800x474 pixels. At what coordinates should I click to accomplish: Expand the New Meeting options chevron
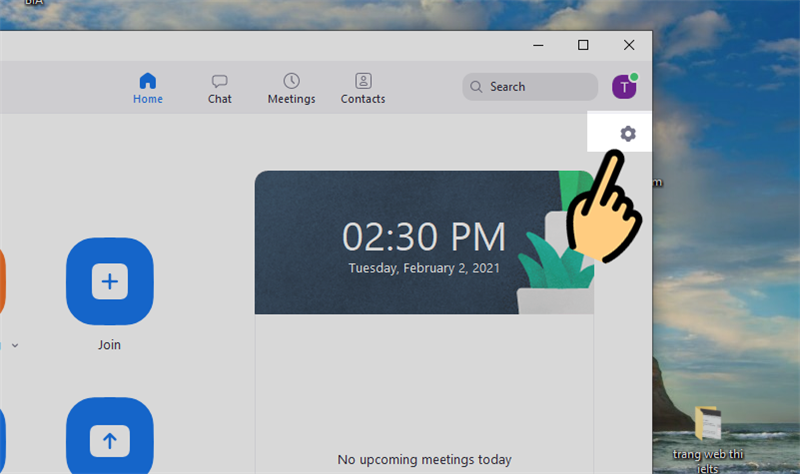(14, 345)
